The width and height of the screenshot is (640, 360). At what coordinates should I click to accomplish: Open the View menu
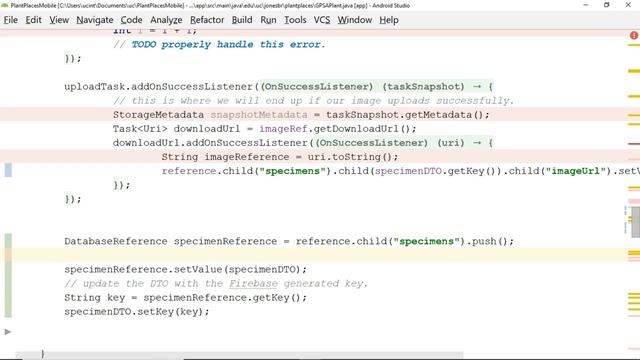[x=59, y=20]
